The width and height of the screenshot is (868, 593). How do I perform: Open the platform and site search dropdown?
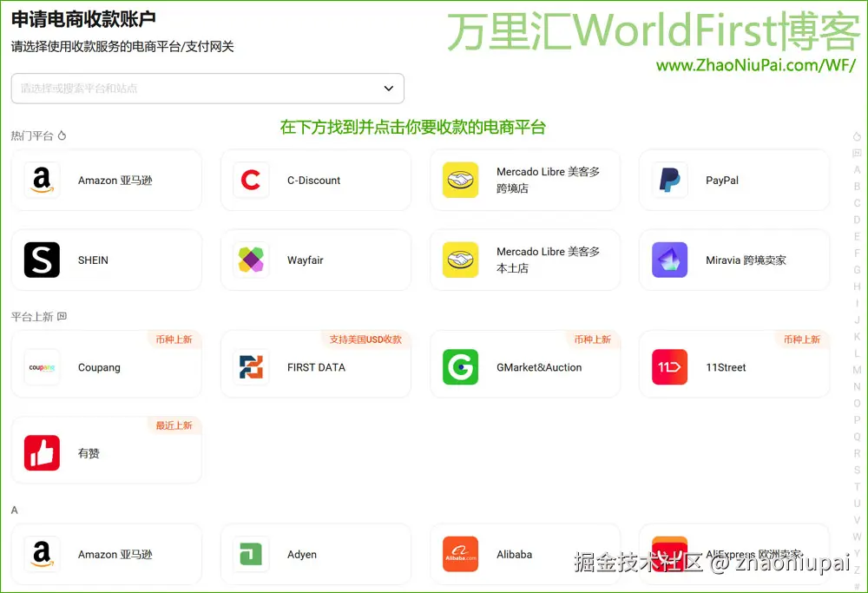207,89
